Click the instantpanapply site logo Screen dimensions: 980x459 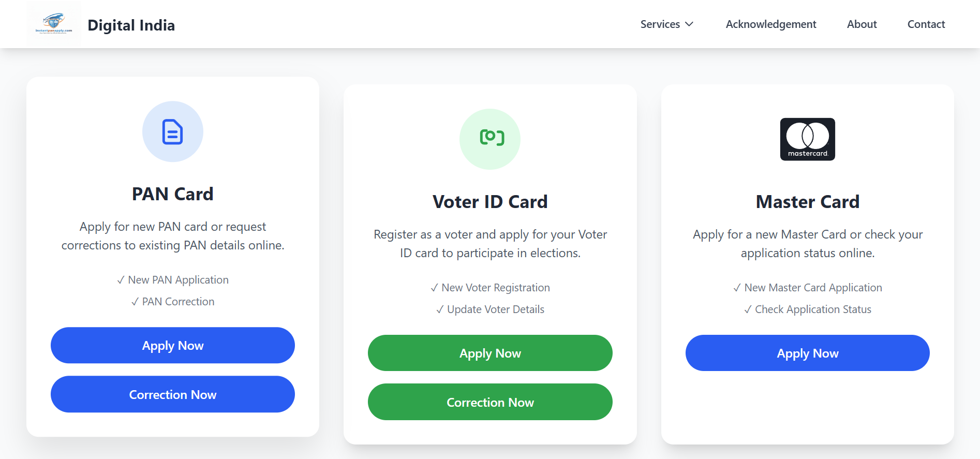point(54,24)
